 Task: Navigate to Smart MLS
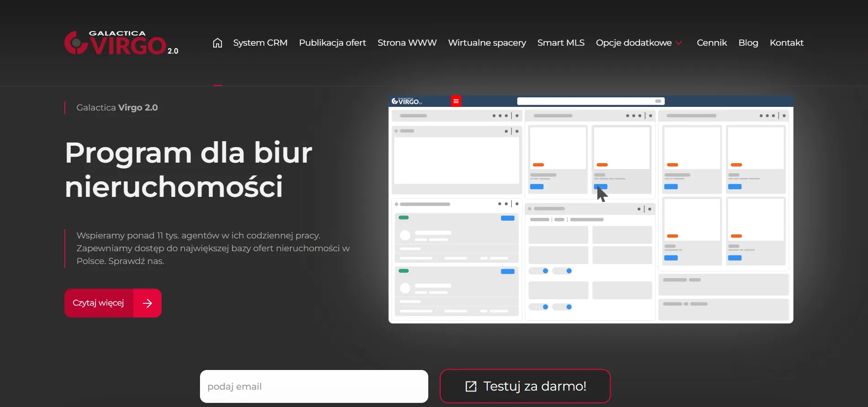point(561,43)
